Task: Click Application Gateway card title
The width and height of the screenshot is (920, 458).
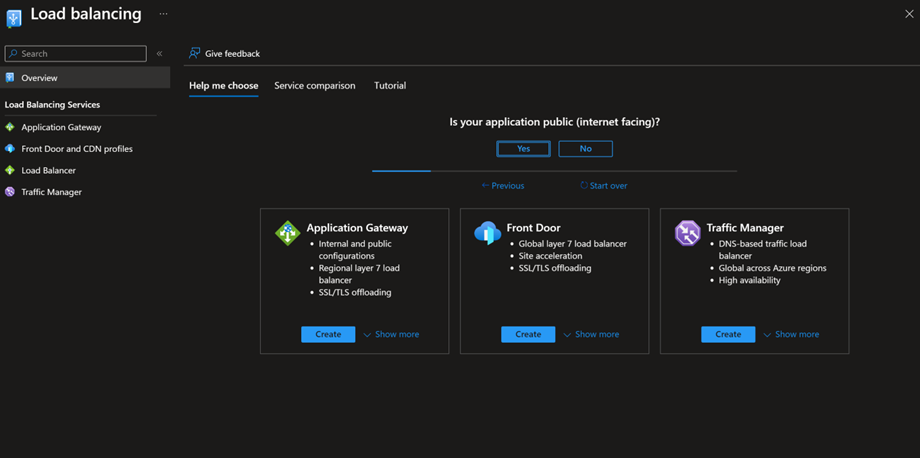Action: [357, 228]
